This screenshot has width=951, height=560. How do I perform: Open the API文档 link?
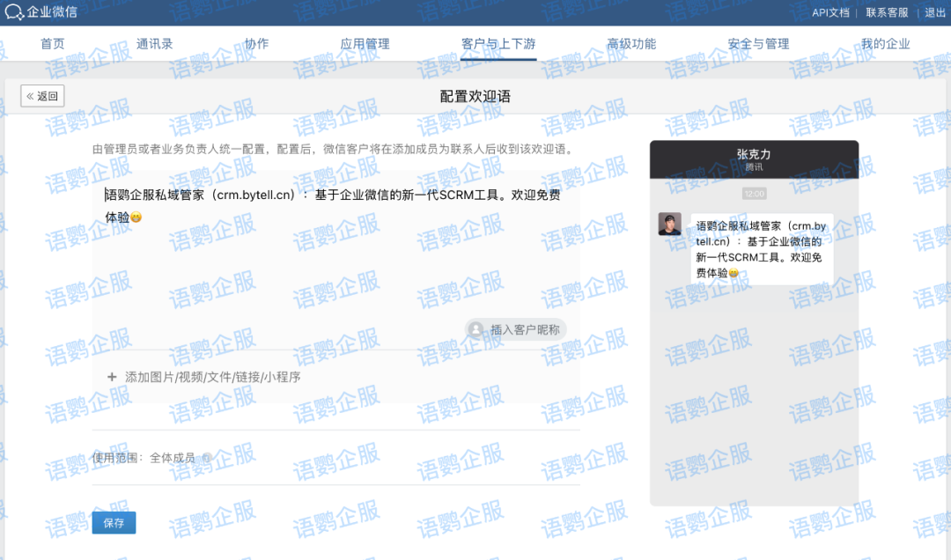(x=829, y=11)
